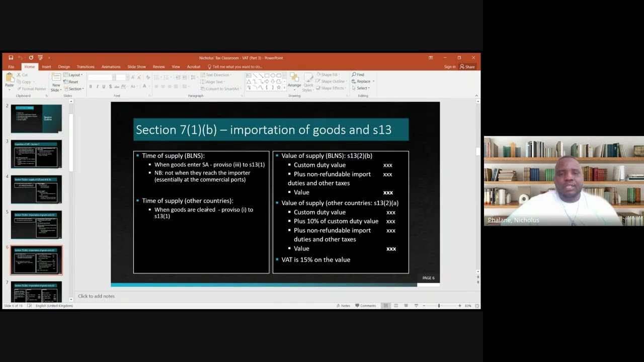Click the Share button
Image resolution: width=644 pixels, height=362 pixels.
tap(467, 67)
